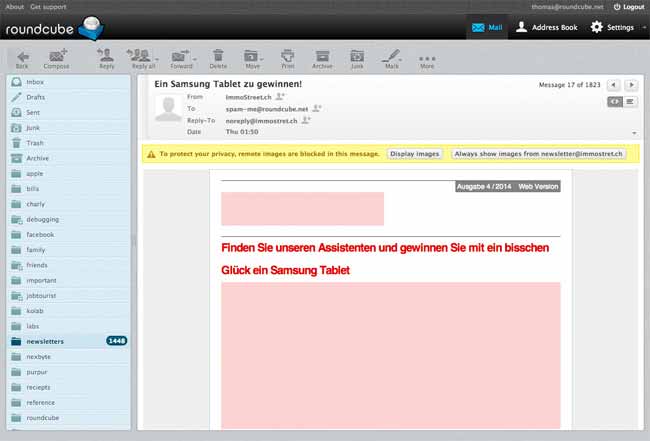
Task: Select the reciepts folder
Action: (x=68, y=387)
